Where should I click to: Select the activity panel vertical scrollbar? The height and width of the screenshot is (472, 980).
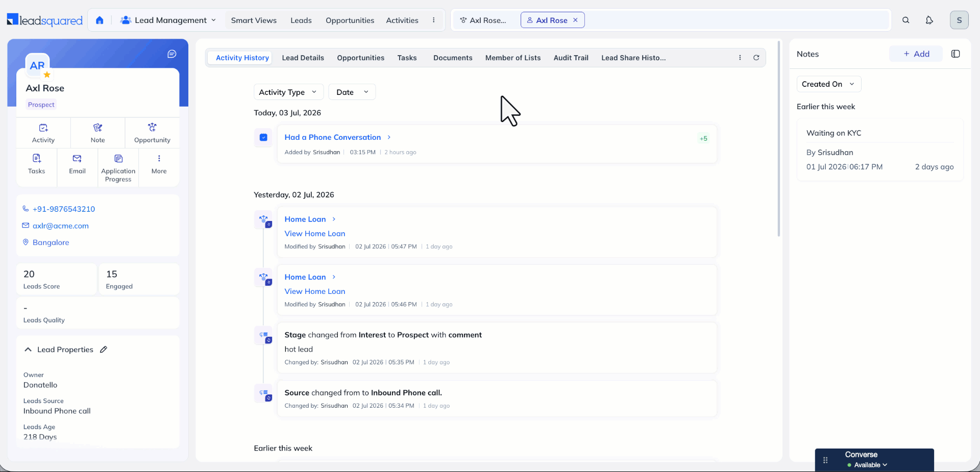(x=778, y=138)
